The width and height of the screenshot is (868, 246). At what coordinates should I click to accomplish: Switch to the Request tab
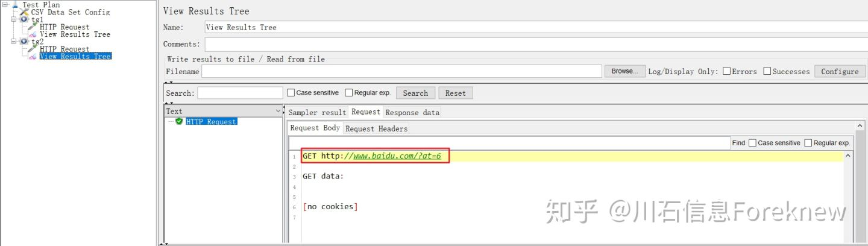(x=366, y=112)
